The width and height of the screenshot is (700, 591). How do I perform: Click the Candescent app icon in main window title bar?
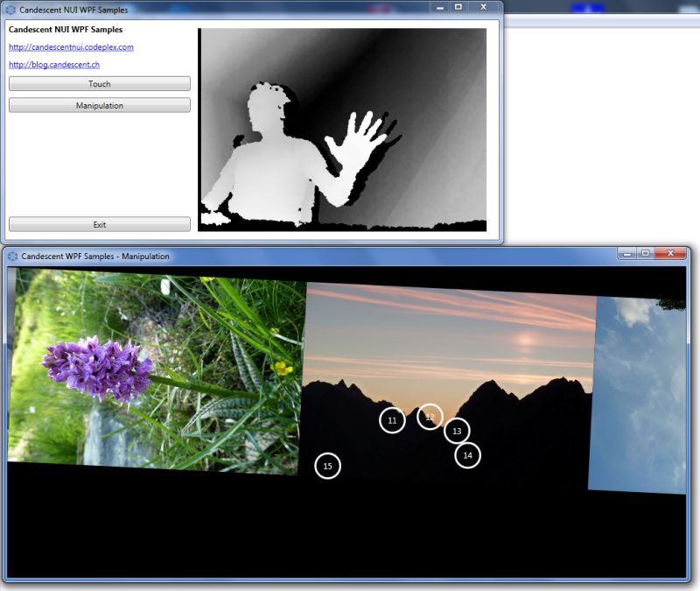pyautogui.click(x=10, y=9)
